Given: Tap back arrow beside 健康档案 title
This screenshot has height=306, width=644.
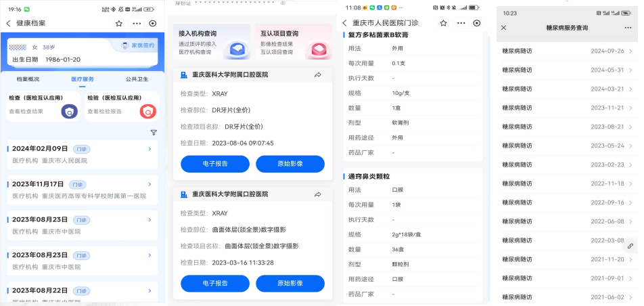Looking at the screenshot, I should pyautogui.click(x=8, y=23).
